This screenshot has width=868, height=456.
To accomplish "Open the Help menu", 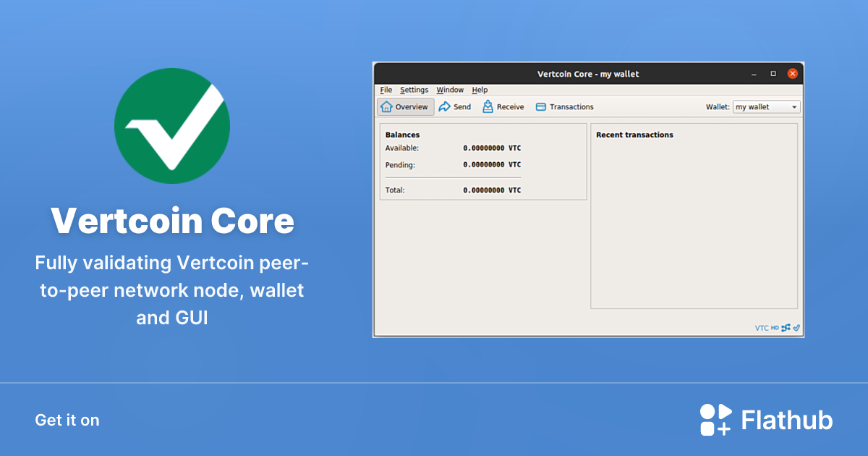I will 479,90.
